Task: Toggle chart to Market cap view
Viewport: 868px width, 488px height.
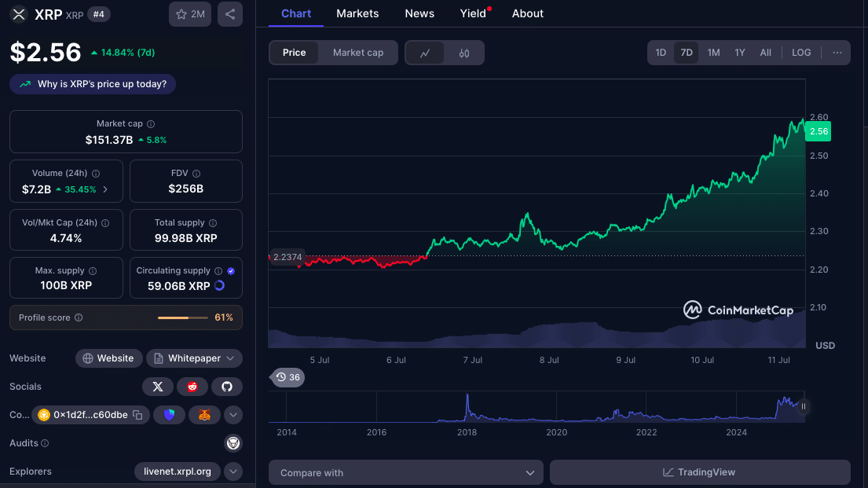Action: [358, 53]
